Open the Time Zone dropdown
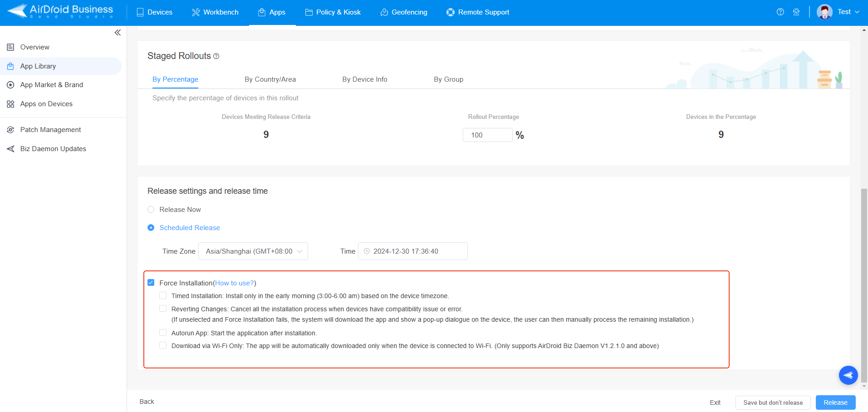 click(x=253, y=251)
